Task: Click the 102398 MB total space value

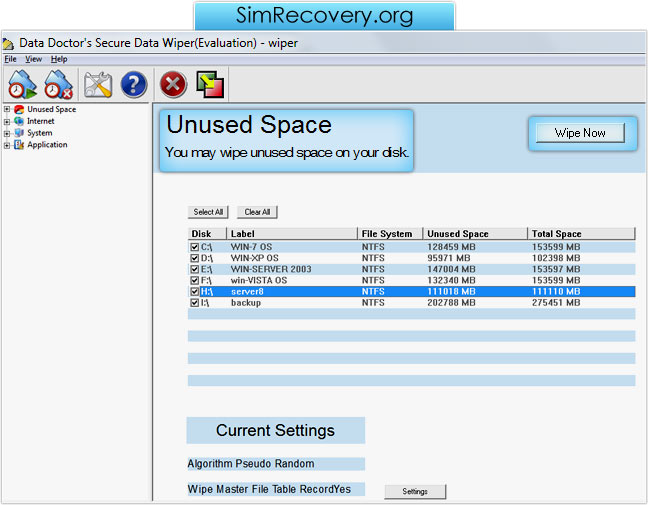Action: (556, 258)
